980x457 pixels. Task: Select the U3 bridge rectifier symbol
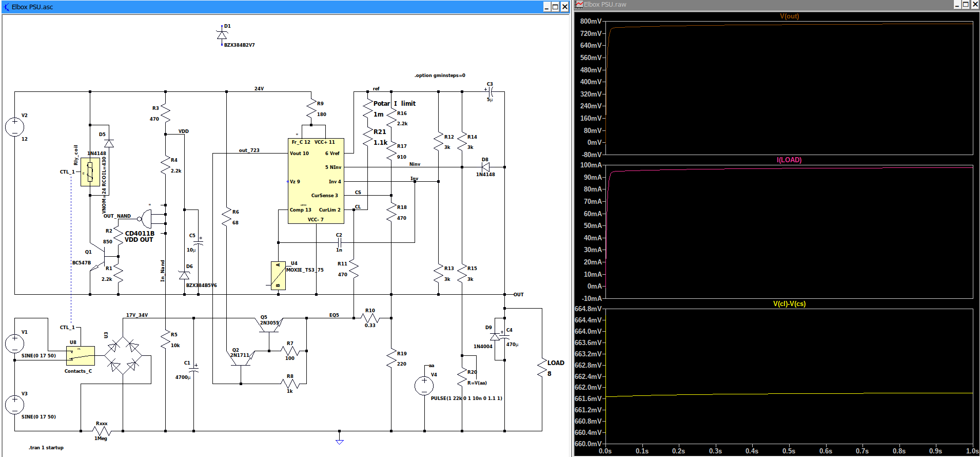tap(123, 354)
